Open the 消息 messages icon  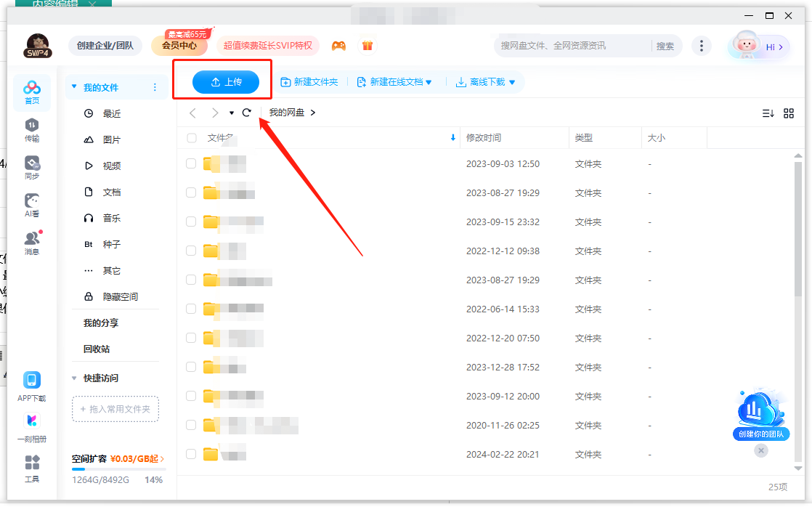click(32, 243)
